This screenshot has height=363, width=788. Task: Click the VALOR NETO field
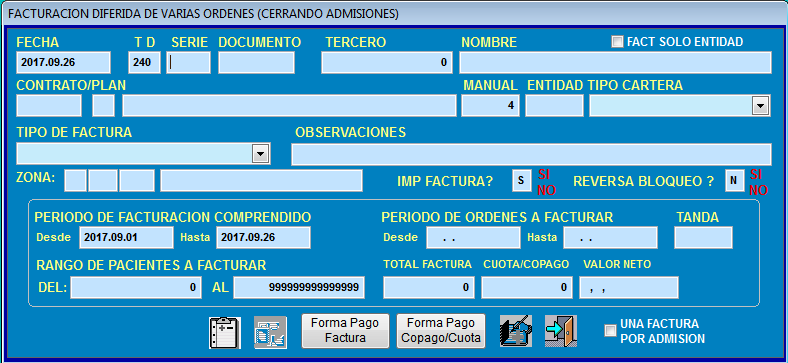pos(629,288)
